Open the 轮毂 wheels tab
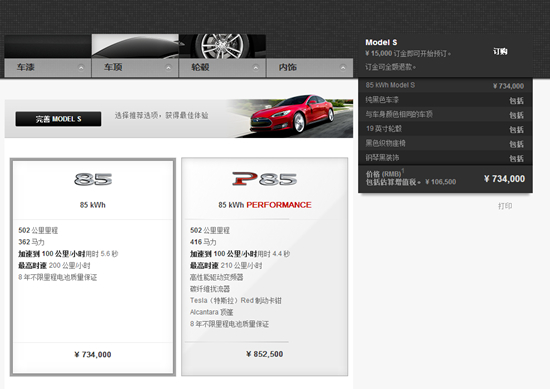 222,68
